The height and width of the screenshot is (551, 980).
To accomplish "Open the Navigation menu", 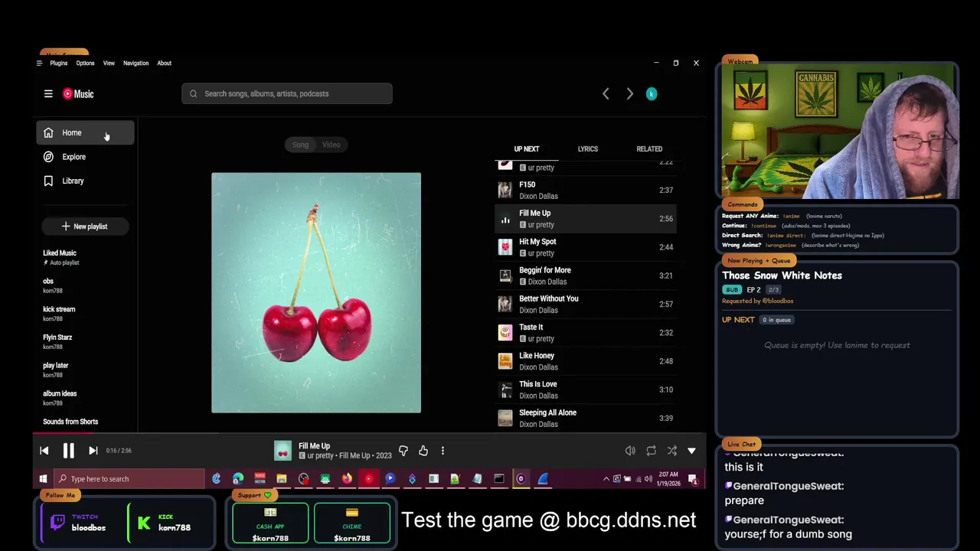I will 136,64.
